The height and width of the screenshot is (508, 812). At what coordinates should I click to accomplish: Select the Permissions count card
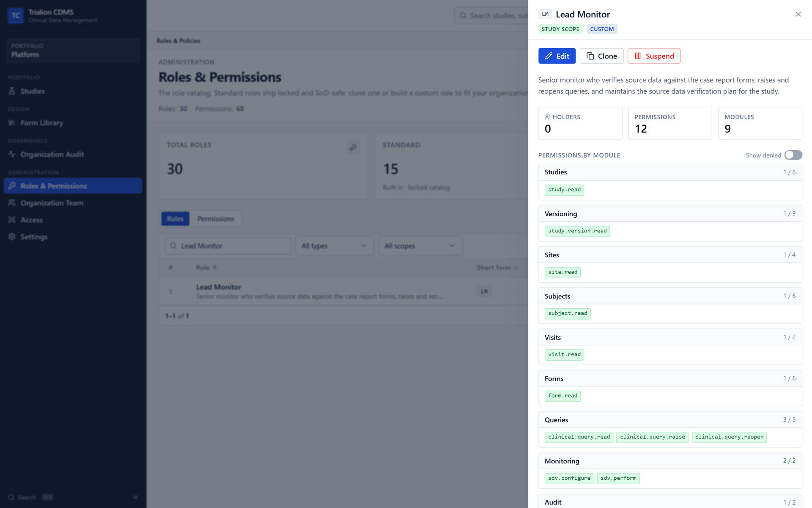(x=670, y=123)
